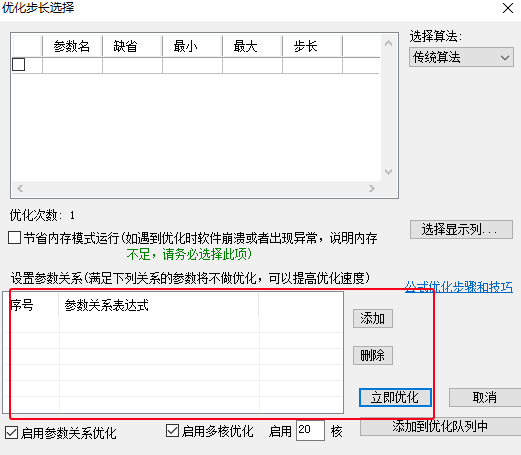Click 添加到优化队列中 button
521x455 pixels.
440,427
